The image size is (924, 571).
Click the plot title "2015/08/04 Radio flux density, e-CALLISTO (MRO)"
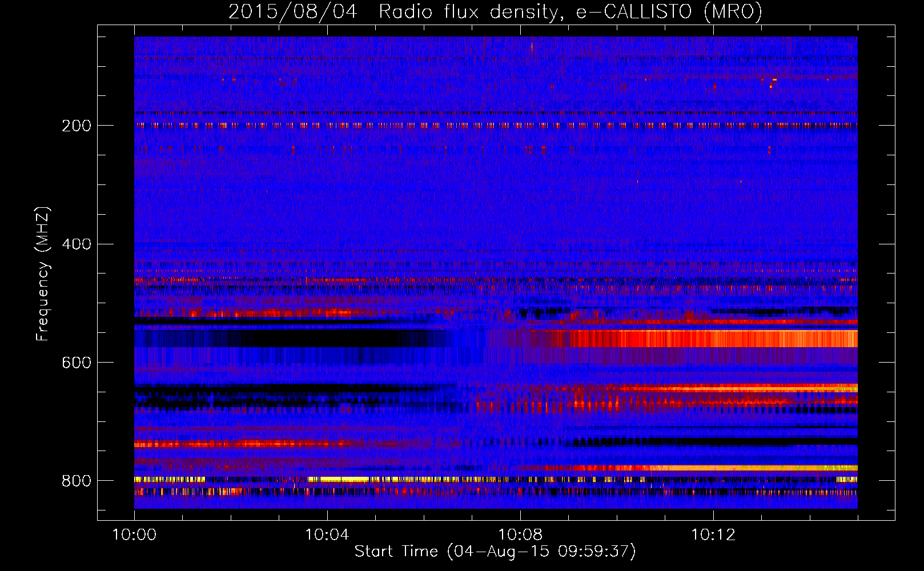[x=495, y=11]
